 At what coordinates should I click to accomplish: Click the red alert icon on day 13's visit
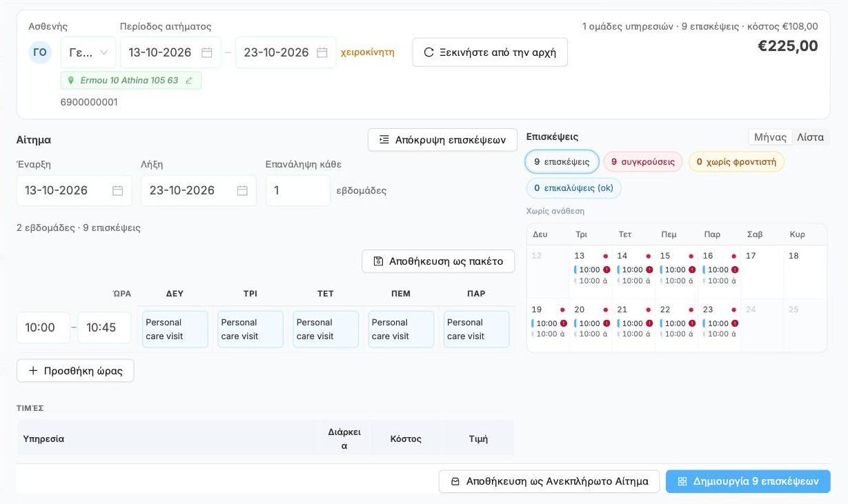point(607,270)
